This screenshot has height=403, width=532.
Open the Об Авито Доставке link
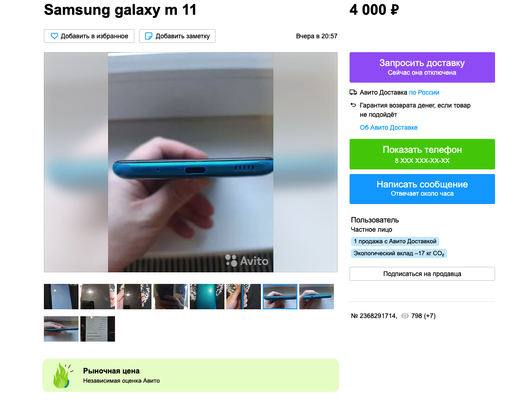pos(388,127)
